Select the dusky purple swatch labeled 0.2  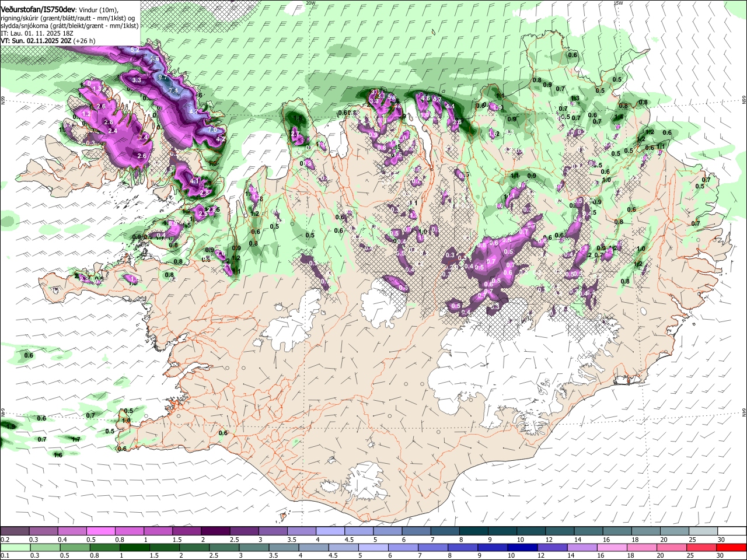tap(15, 531)
